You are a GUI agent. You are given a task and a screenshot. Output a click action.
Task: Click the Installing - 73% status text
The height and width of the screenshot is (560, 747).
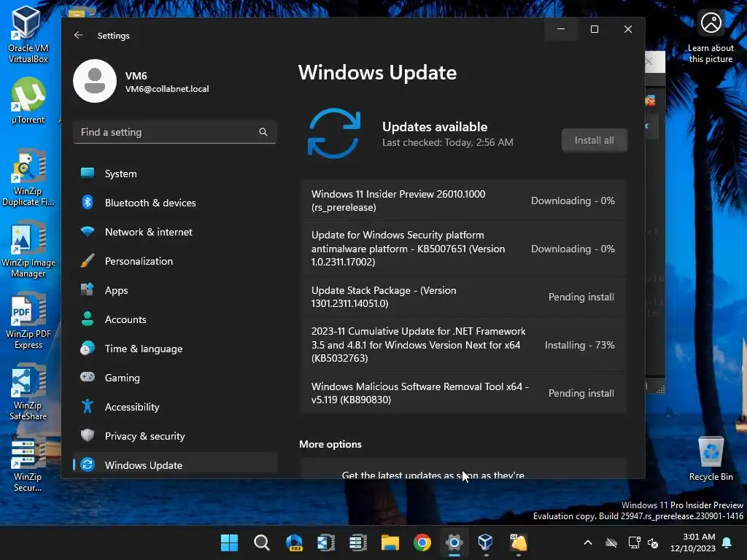click(x=579, y=345)
